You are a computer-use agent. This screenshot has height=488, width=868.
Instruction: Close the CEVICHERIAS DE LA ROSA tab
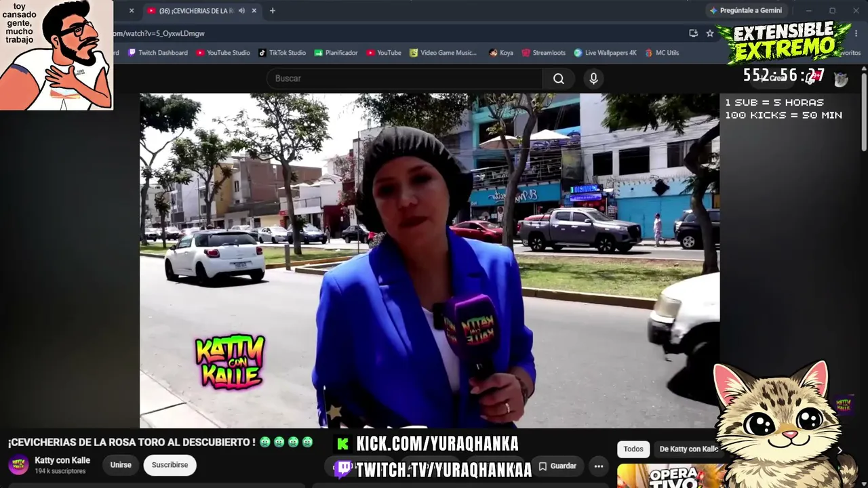click(x=254, y=11)
